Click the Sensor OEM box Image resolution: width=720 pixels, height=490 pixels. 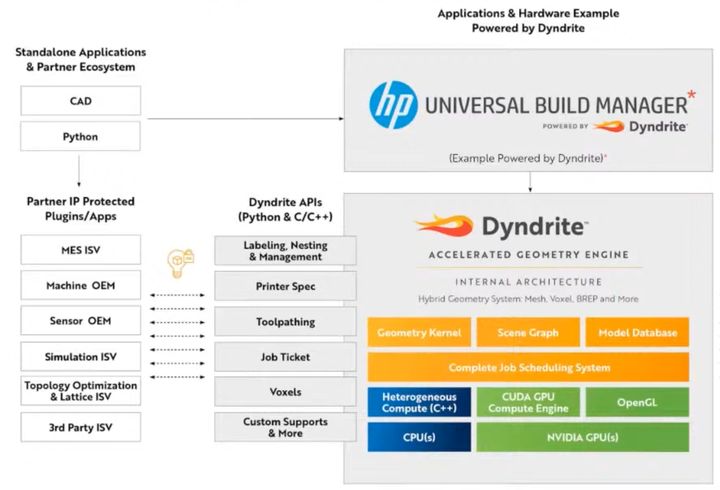[80, 321]
